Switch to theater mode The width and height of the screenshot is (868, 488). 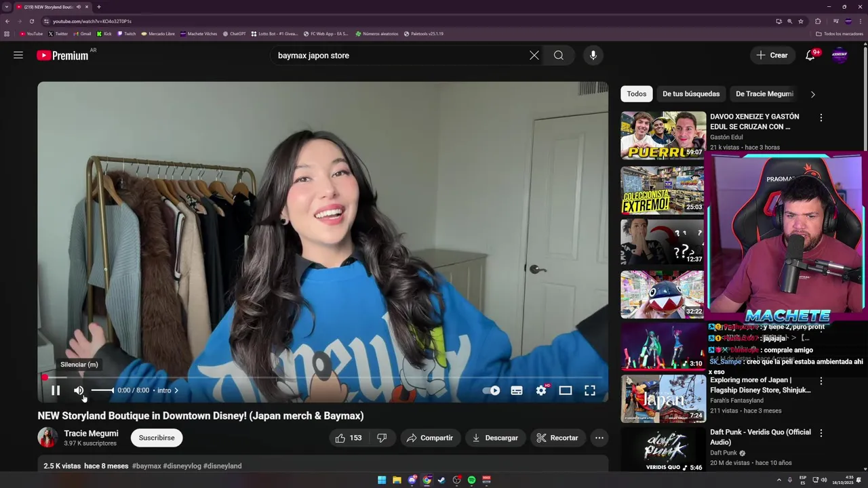coord(566,390)
